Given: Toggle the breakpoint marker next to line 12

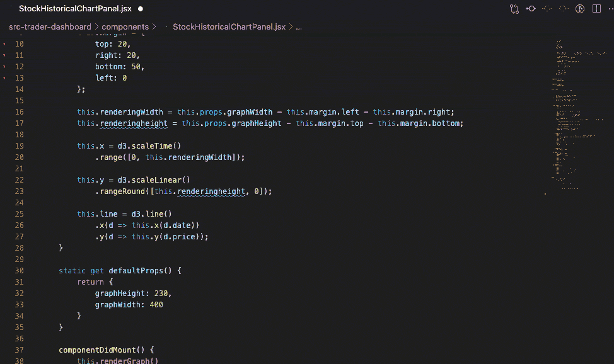Looking at the screenshot, I should (x=4, y=66).
